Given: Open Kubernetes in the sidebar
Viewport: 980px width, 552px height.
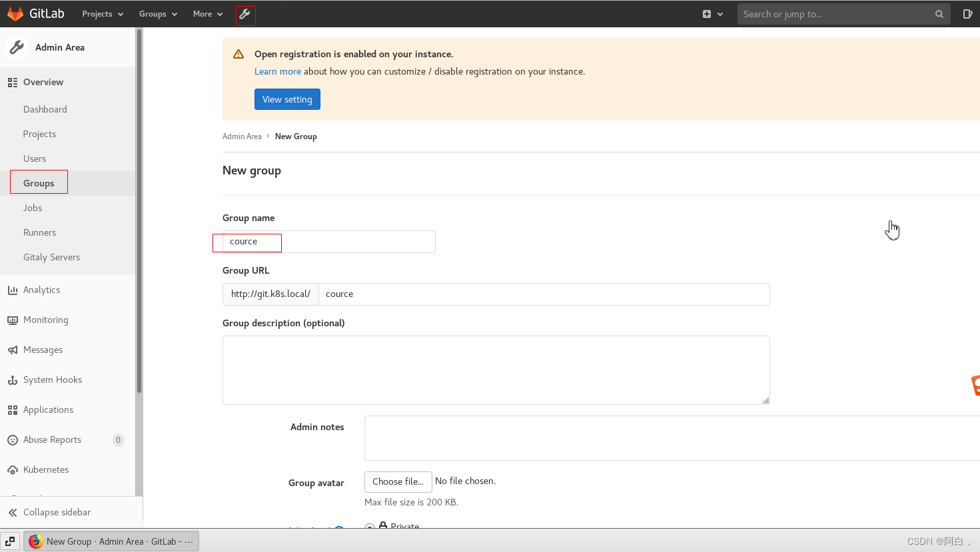Looking at the screenshot, I should pos(46,470).
